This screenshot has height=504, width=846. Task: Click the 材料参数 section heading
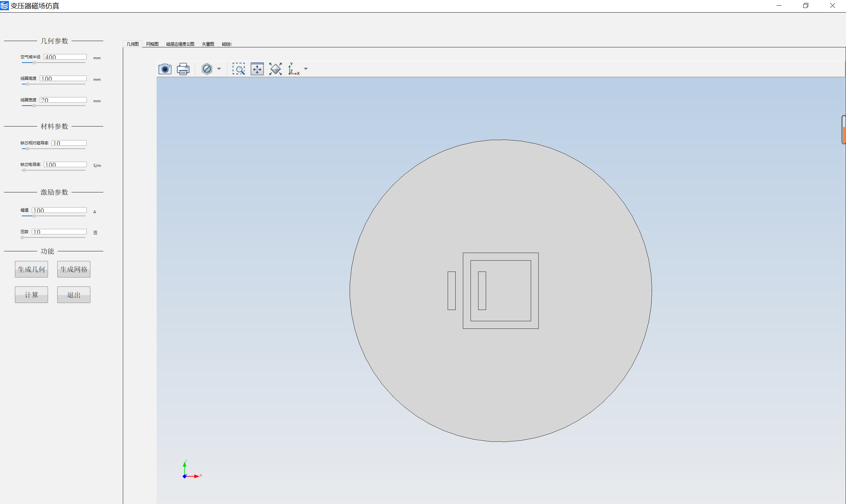pos(54,126)
